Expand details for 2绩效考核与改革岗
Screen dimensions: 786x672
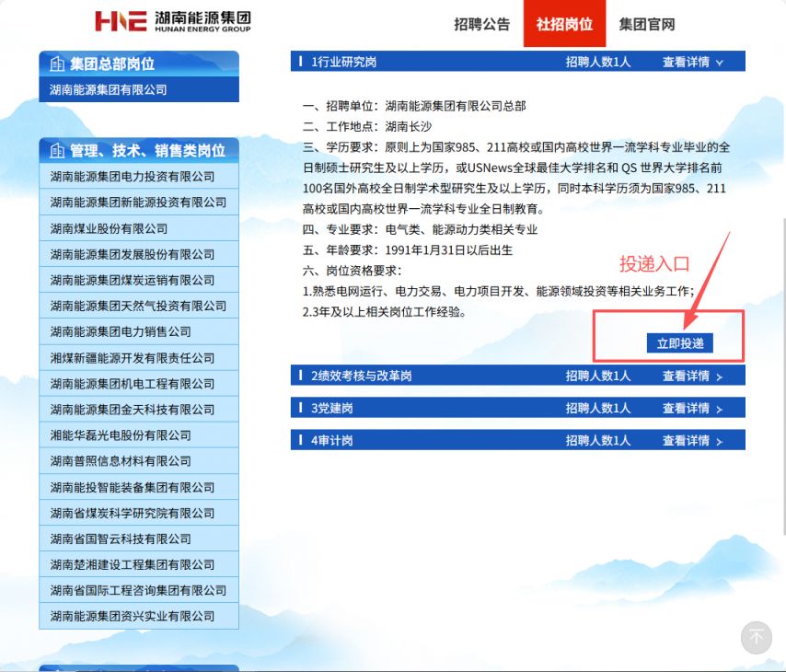(693, 376)
